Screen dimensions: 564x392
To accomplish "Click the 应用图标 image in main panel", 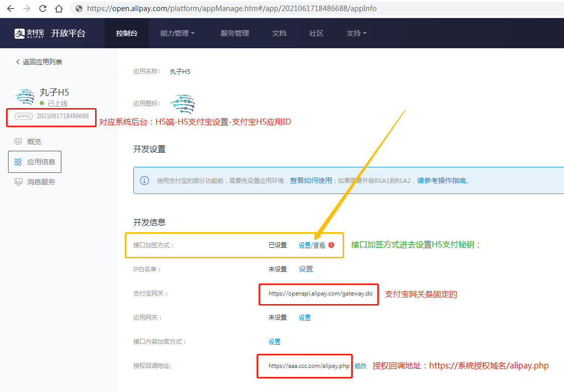I will (183, 104).
